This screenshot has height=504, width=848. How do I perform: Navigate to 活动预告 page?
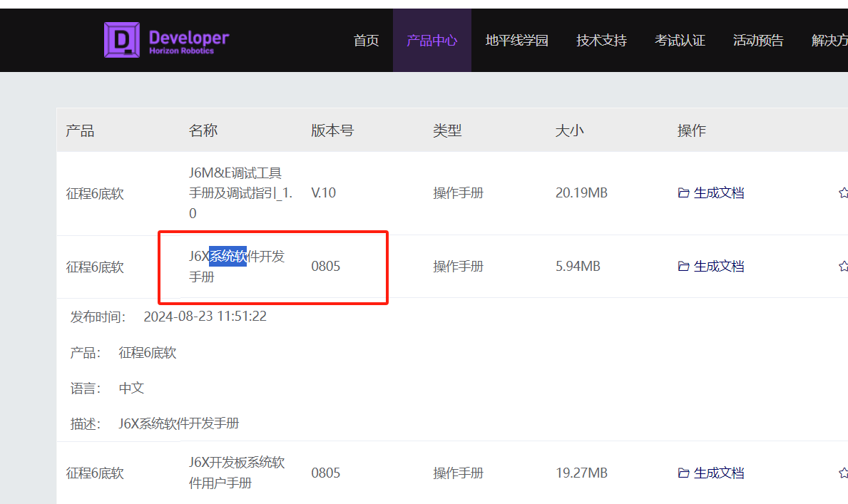[758, 41]
